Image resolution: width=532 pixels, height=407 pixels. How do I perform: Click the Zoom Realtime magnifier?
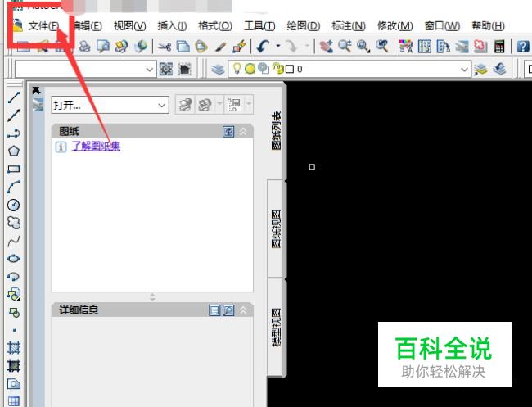(x=345, y=47)
